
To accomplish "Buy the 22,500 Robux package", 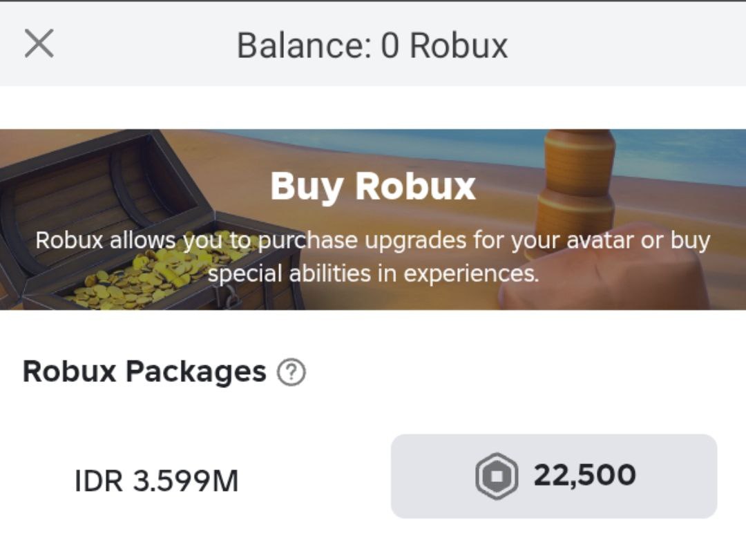I will (x=553, y=476).
